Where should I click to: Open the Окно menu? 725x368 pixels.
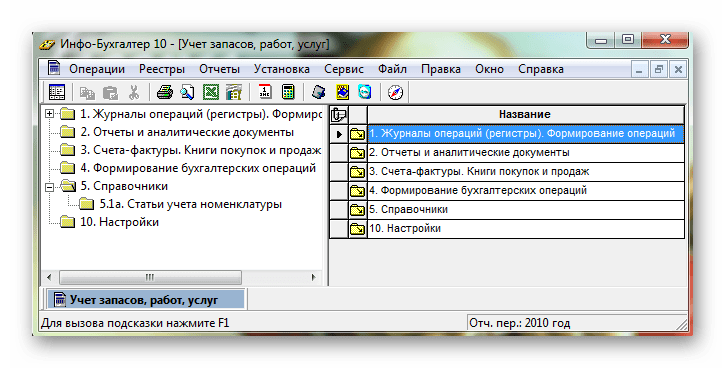tap(489, 69)
